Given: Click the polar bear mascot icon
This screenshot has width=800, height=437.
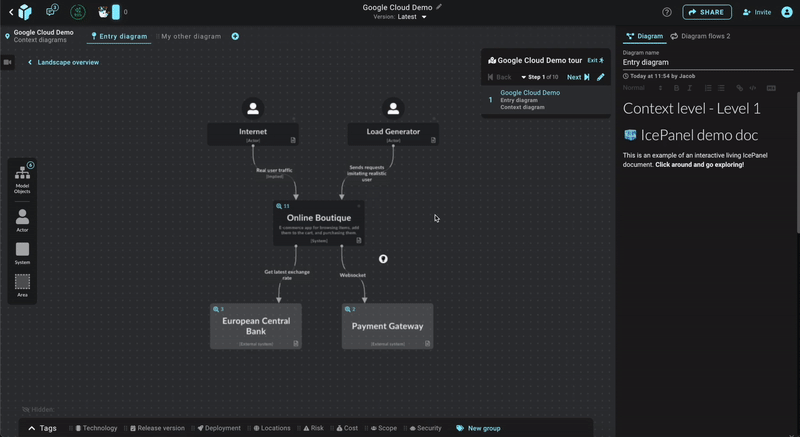Looking at the screenshot, I should pyautogui.click(x=104, y=12).
